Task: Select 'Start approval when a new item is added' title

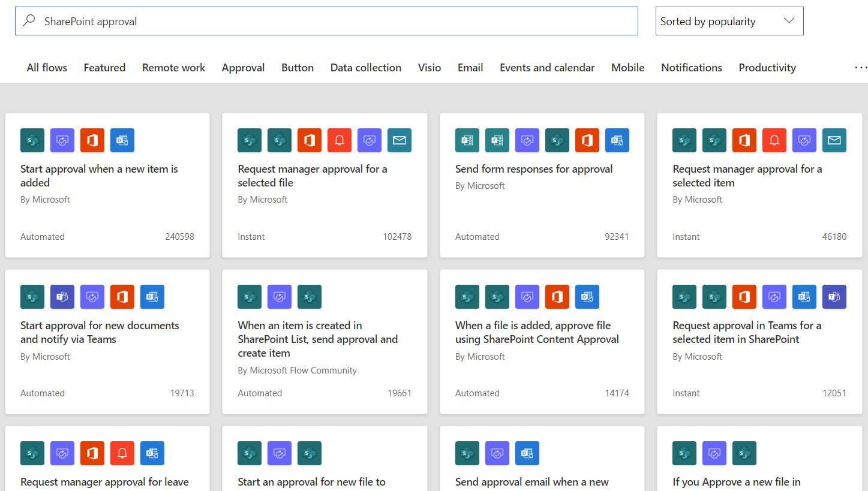Action: tap(99, 176)
